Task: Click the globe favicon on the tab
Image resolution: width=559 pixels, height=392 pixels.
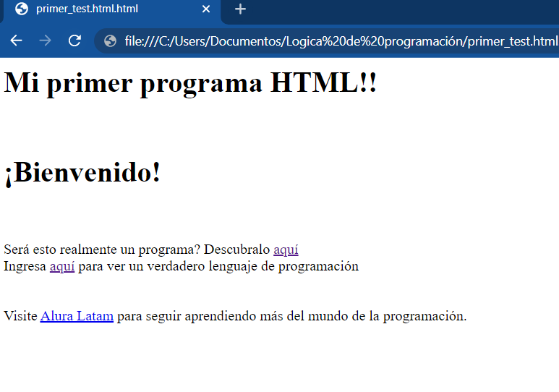Action: pos(22,9)
